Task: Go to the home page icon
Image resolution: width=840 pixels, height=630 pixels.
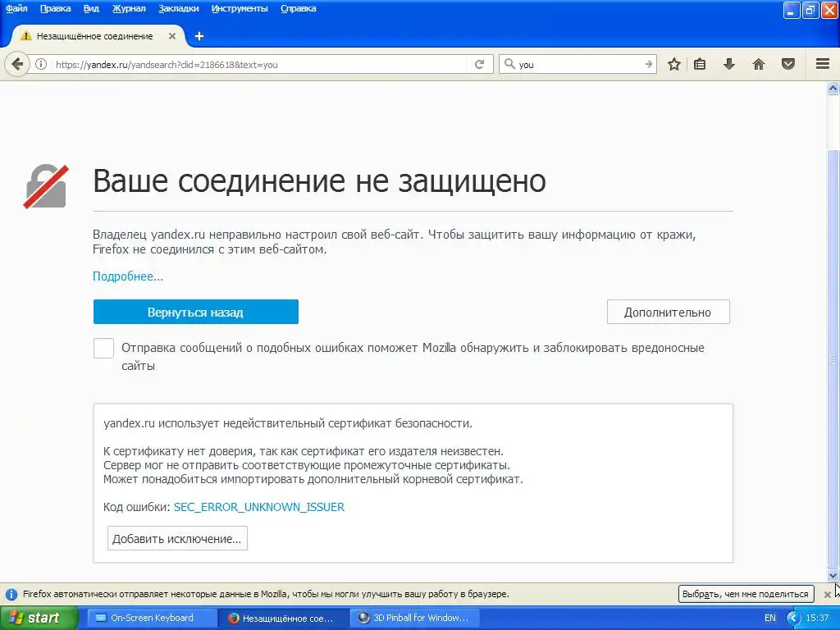Action: 759,65
